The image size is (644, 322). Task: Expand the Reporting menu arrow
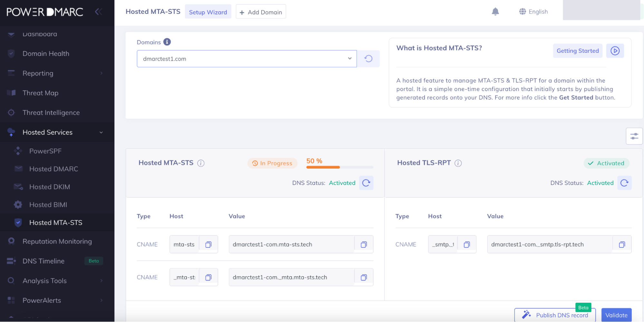point(101,73)
